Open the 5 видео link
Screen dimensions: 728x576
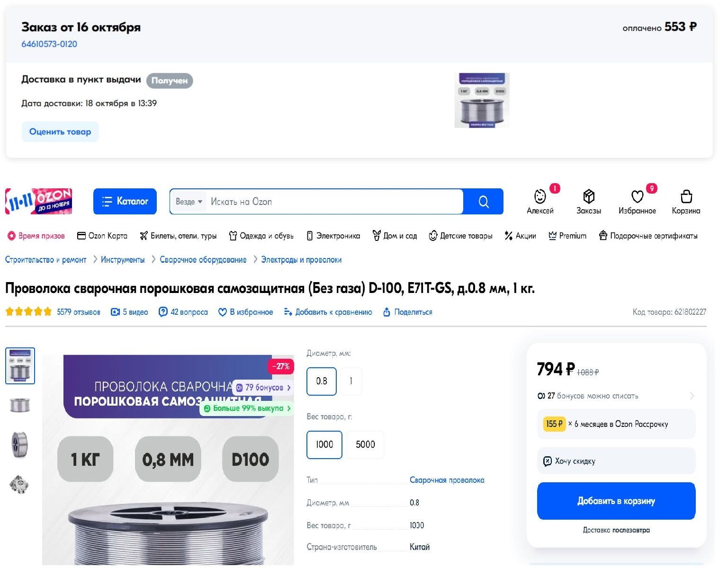tap(129, 312)
